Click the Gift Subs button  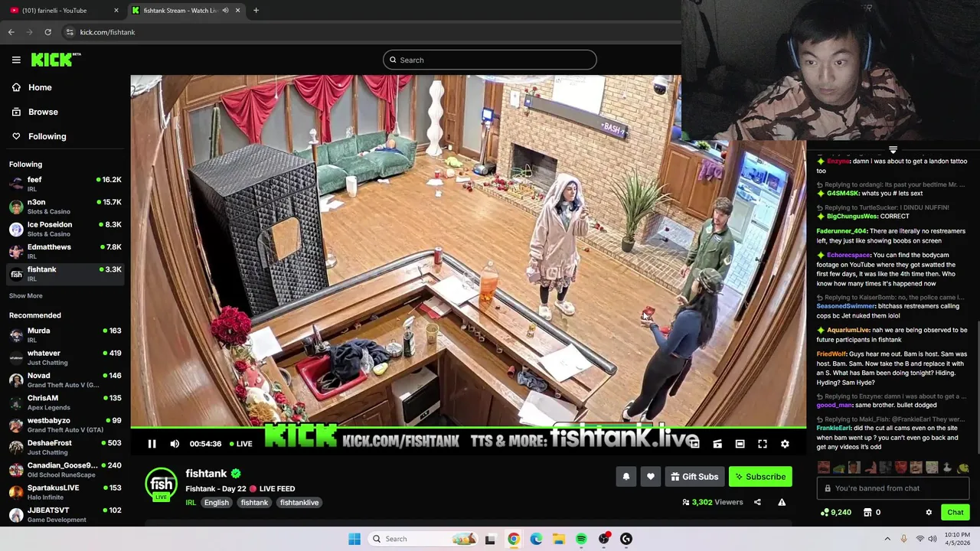[694, 477]
